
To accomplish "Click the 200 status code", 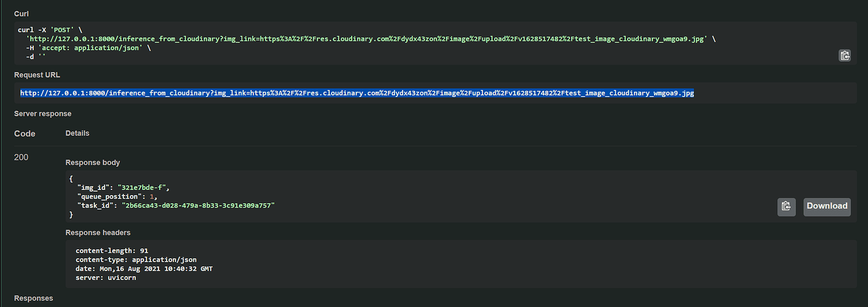I will coord(21,157).
